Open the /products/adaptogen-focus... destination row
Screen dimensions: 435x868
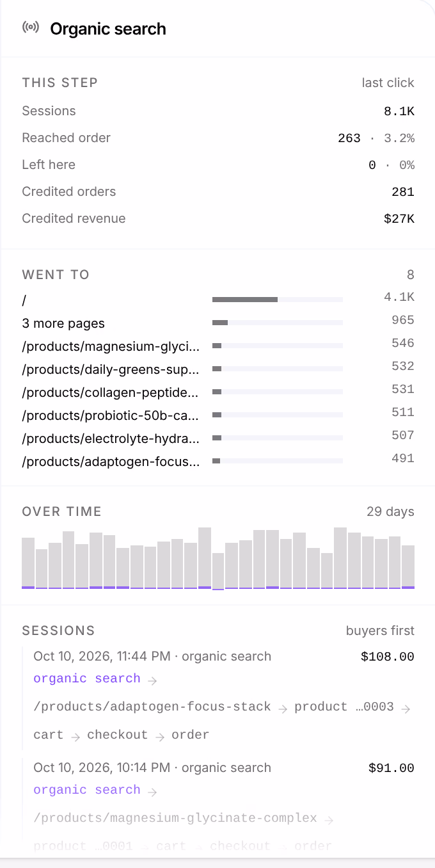[x=218, y=461]
